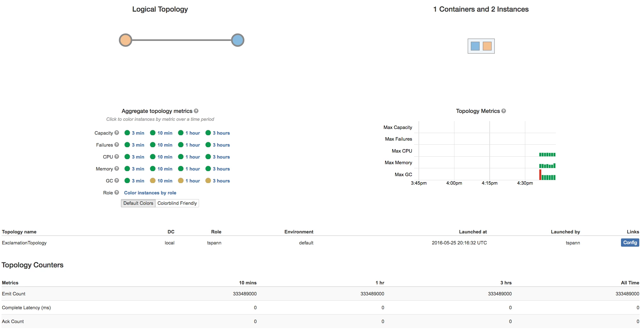Viewport: 644px width, 330px height.
Task: Click the help icon next to Role
Action: (x=117, y=193)
